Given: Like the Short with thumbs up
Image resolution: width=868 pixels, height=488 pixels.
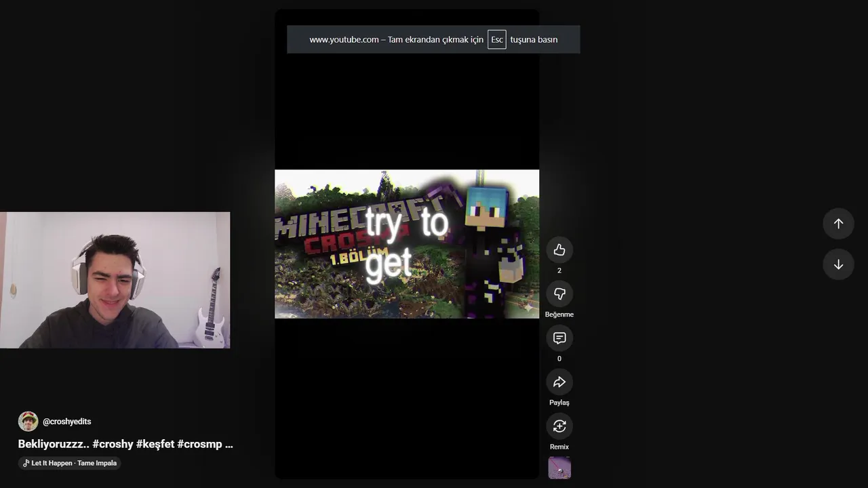Looking at the screenshot, I should click(559, 250).
